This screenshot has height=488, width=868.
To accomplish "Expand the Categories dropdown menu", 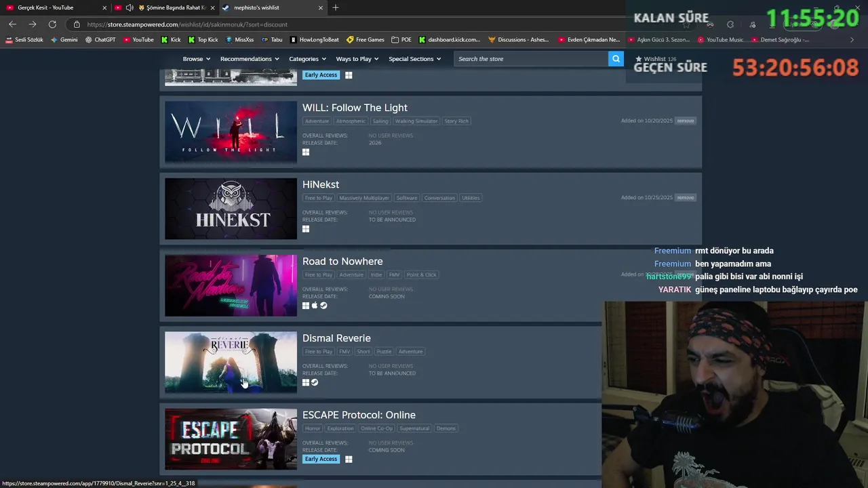I will click(307, 59).
